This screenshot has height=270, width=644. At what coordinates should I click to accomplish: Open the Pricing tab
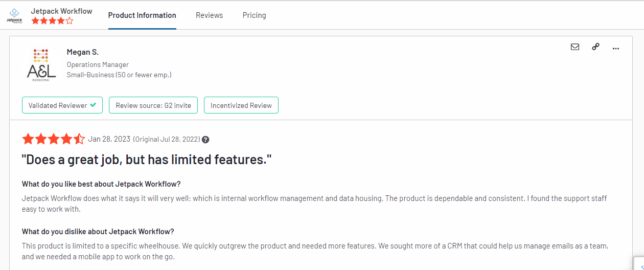tap(254, 15)
